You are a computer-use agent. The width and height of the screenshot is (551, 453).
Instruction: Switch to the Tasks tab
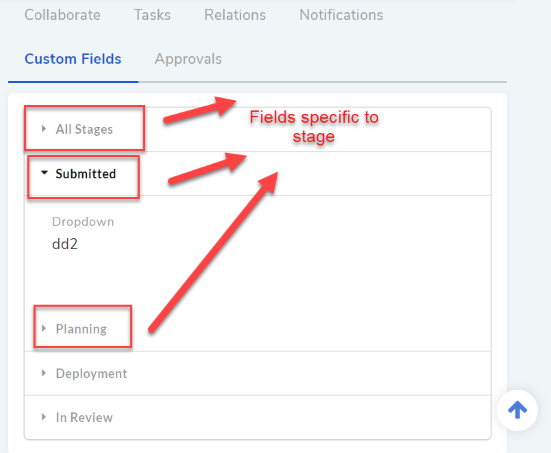click(x=153, y=15)
